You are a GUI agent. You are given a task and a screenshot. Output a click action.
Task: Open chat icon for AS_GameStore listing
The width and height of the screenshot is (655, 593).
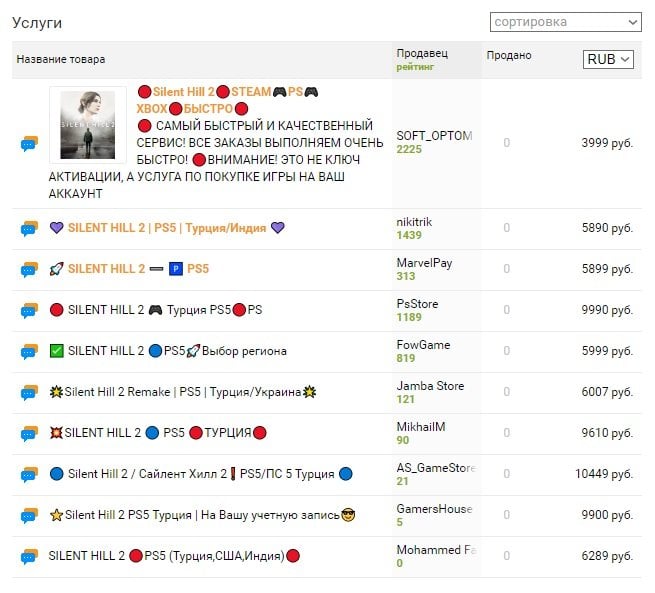(29, 474)
